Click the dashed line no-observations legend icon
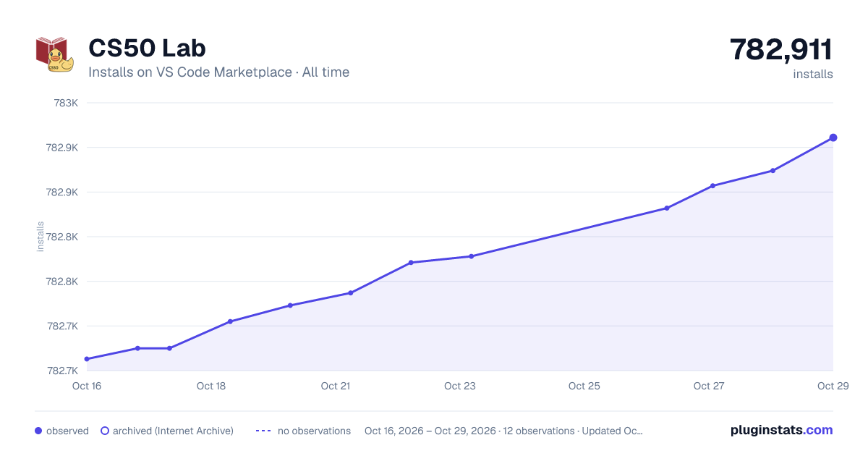Screen dimensions: 868x456 263,431
